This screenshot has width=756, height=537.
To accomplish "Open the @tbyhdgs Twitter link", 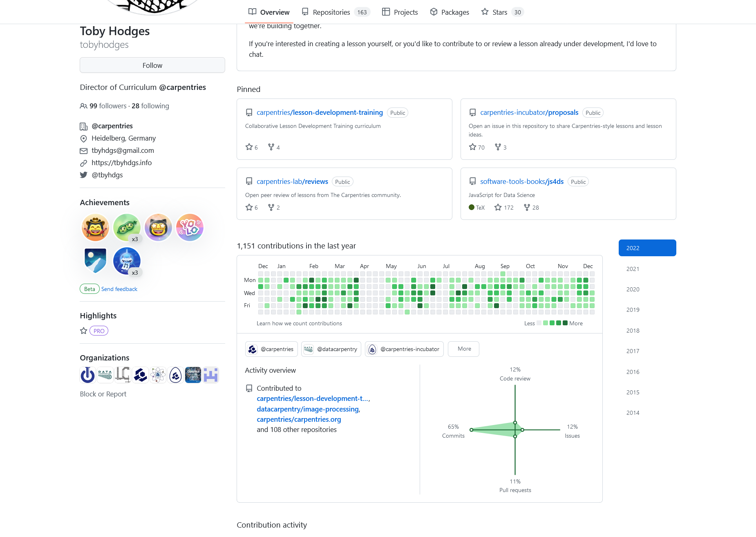I will [x=107, y=175].
